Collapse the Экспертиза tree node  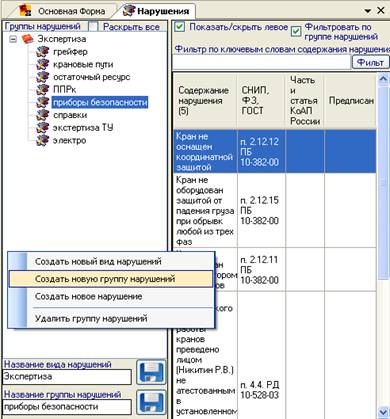coord(13,39)
